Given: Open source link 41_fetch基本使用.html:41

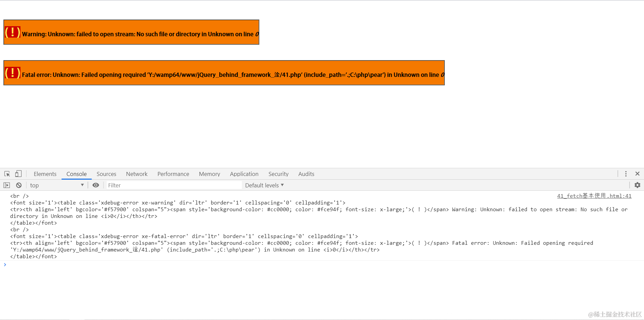Looking at the screenshot, I should [x=594, y=196].
